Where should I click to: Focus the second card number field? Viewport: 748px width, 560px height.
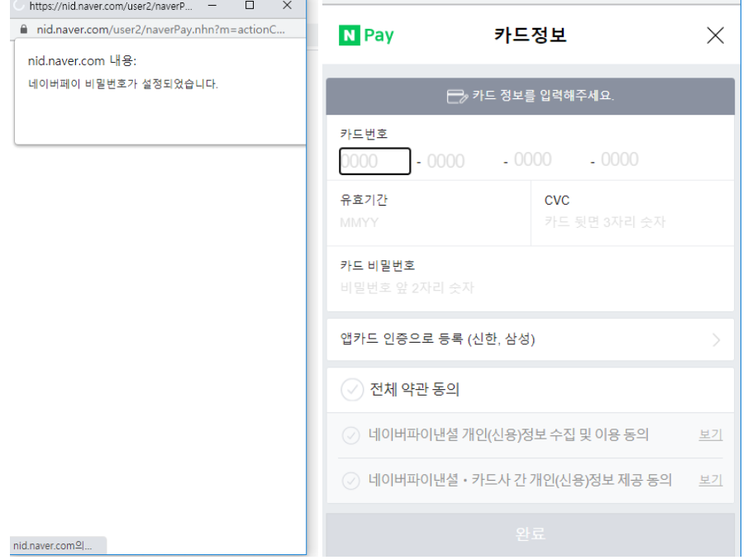(445, 162)
